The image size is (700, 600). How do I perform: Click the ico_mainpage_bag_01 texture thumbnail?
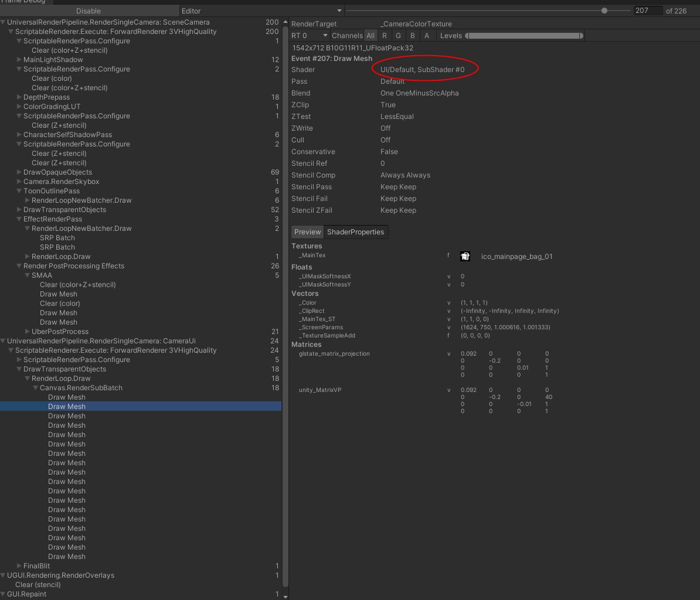(x=465, y=256)
